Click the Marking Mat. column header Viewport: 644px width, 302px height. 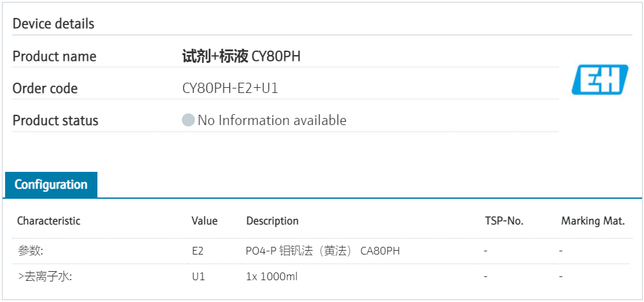(x=593, y=221)
